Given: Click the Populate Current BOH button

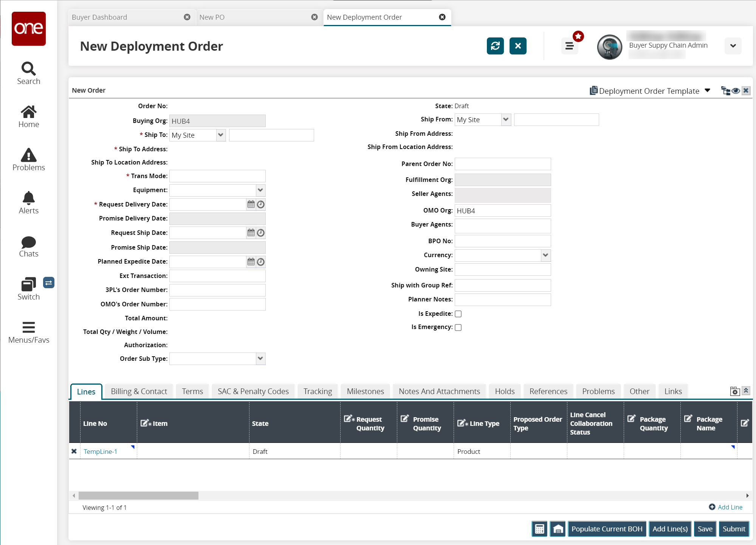Looking at the screenshot, I should coord(607,529).
